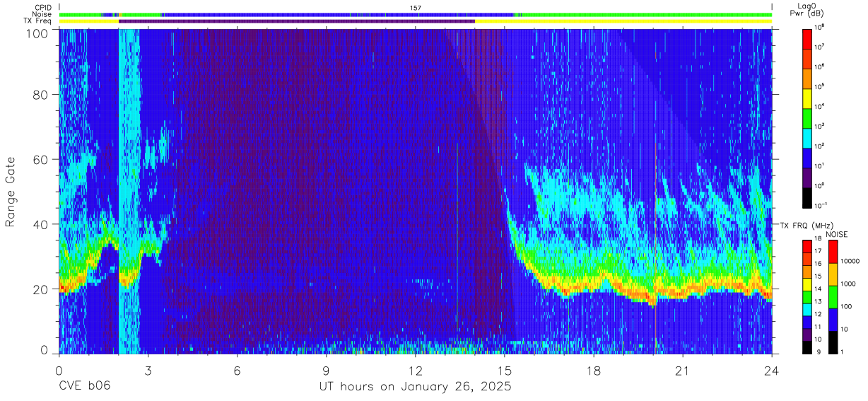Viewport: 868px width, 401px height.
Task: Pick the yellow segment of the power colorbar
Action: pos(807,97)
